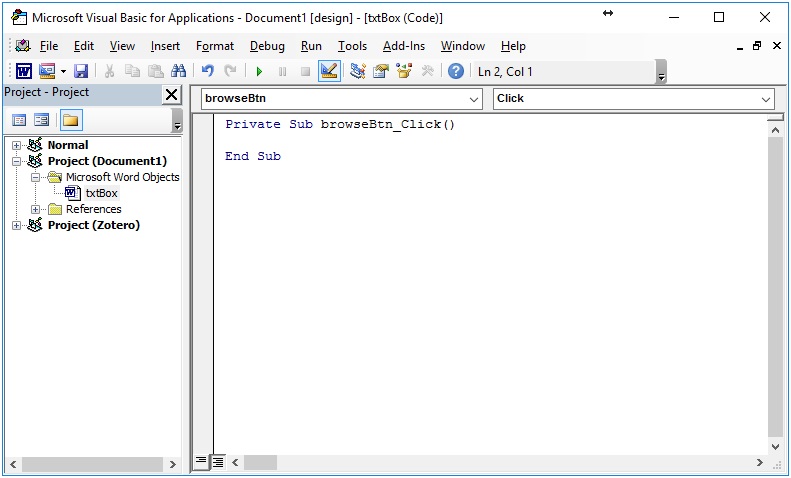Switch to Full Module View button
This screenshot has height=478, width=791.
click(218, 461)
